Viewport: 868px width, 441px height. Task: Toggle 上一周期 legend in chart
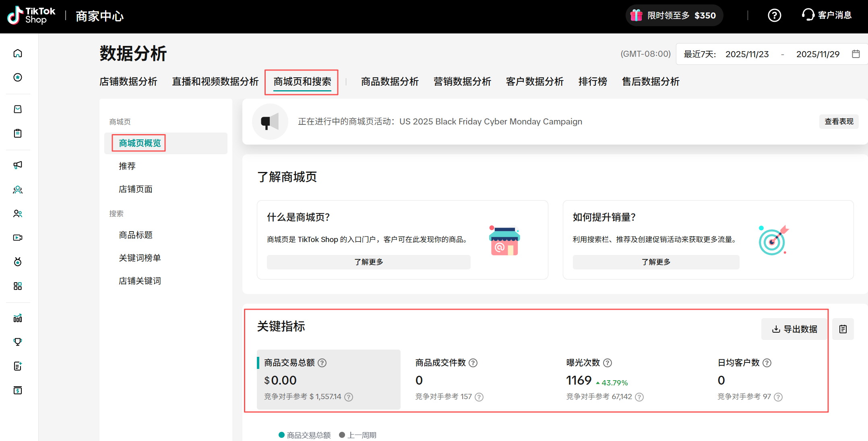coord(358,435)
